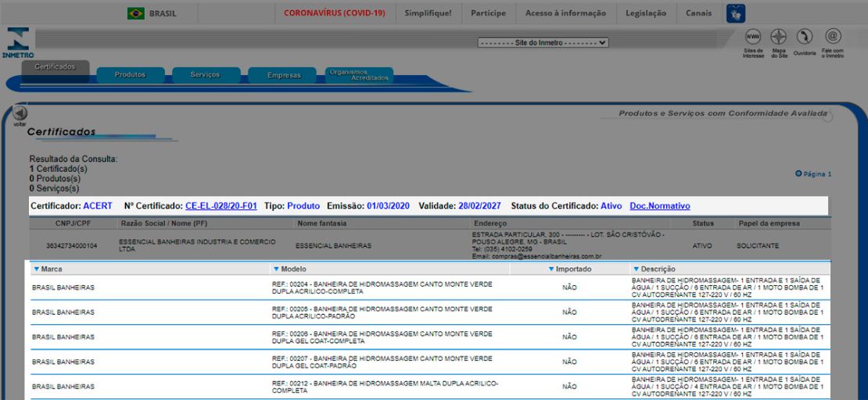Click emission date 01/03/2020
Image resolution: width=868 pixels, height=400 pixels.
388,205
